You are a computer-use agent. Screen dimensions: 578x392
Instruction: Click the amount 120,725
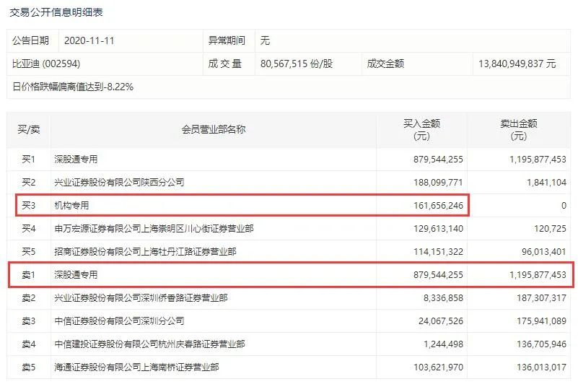click(550, 229)
